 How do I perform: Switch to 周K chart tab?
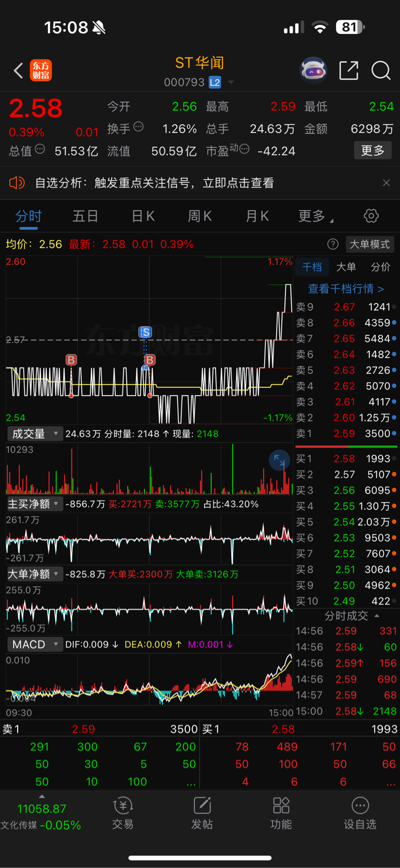click(x=200, y=216)
